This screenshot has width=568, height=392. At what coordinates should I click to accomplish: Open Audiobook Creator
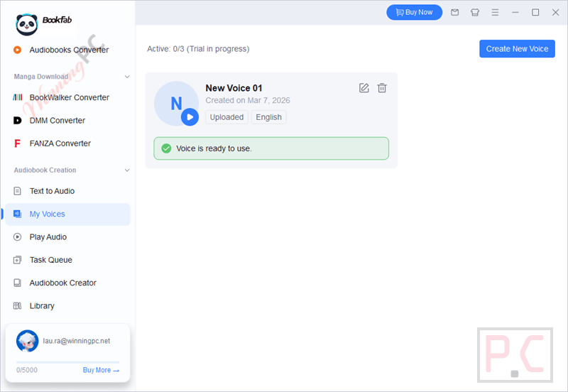pos(68,283)
